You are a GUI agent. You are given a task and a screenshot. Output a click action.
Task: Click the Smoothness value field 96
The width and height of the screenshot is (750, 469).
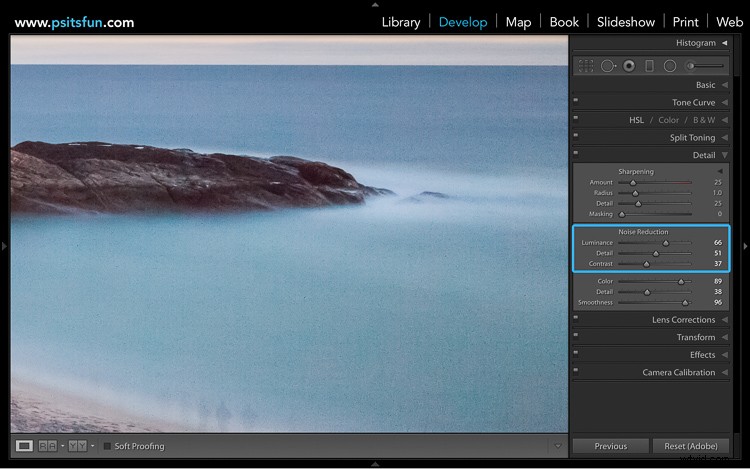tap(717, 302)
